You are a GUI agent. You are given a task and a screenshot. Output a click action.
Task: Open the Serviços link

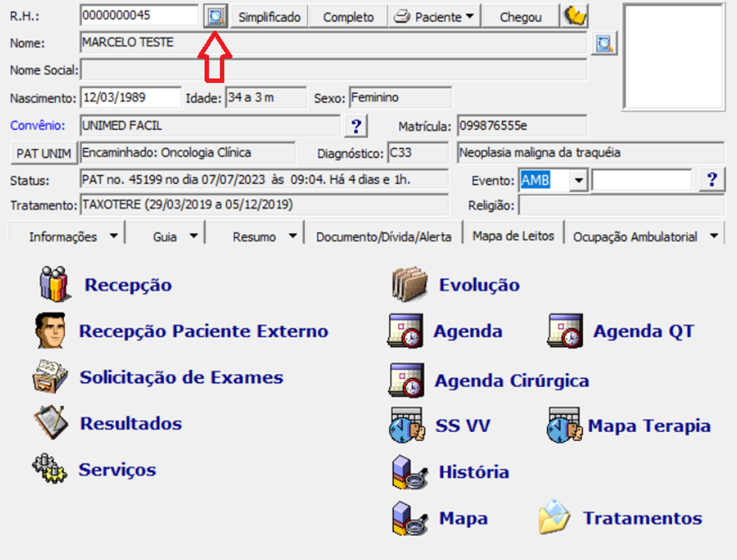coord(117,470)
